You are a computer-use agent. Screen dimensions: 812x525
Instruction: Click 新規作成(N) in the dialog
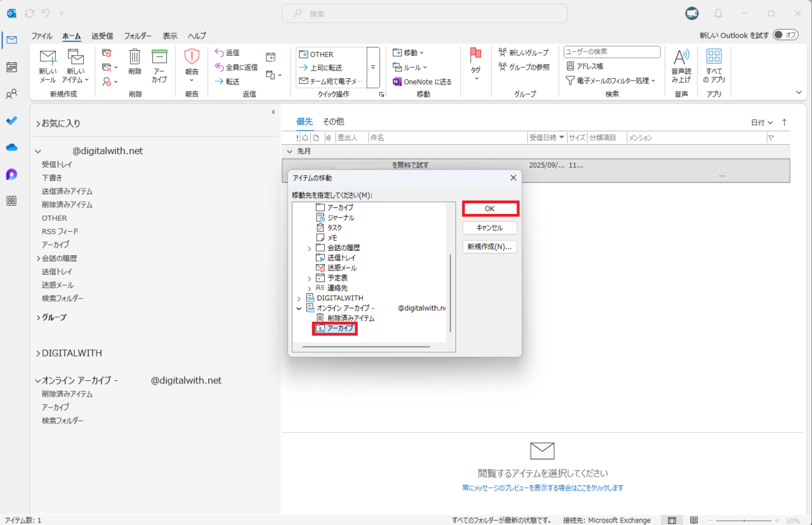coord(490,247)
